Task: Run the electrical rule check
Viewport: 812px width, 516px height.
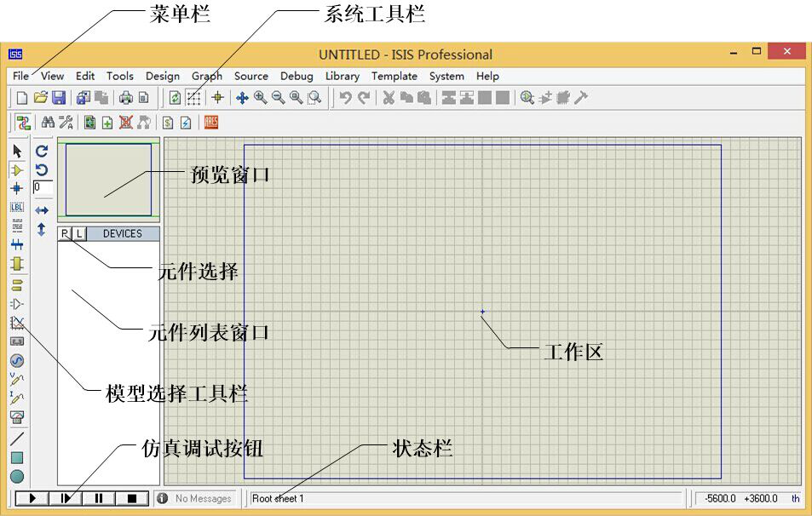Action: (x=186, y=123)
